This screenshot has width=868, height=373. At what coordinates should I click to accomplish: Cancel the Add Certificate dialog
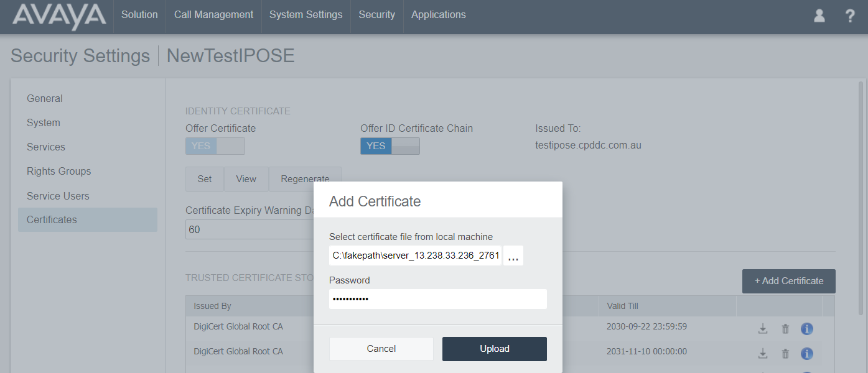point(381,349)
